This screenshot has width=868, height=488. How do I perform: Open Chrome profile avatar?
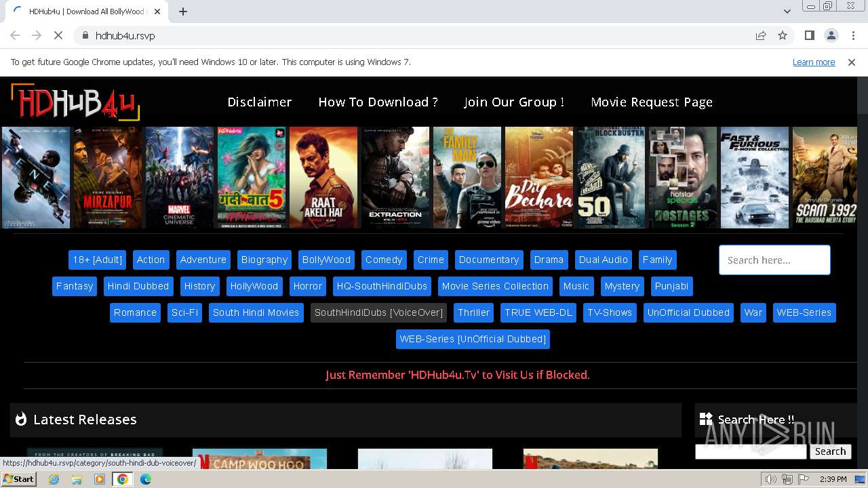point(831,35)
